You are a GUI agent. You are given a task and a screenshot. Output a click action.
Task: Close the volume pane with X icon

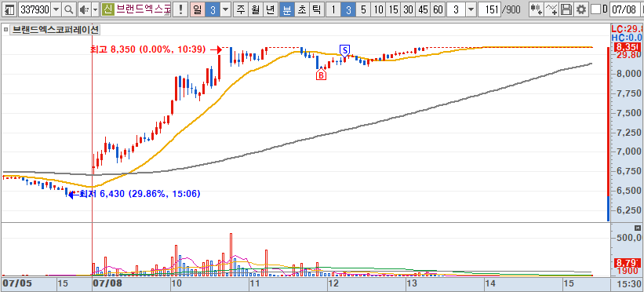coord(638,228)
